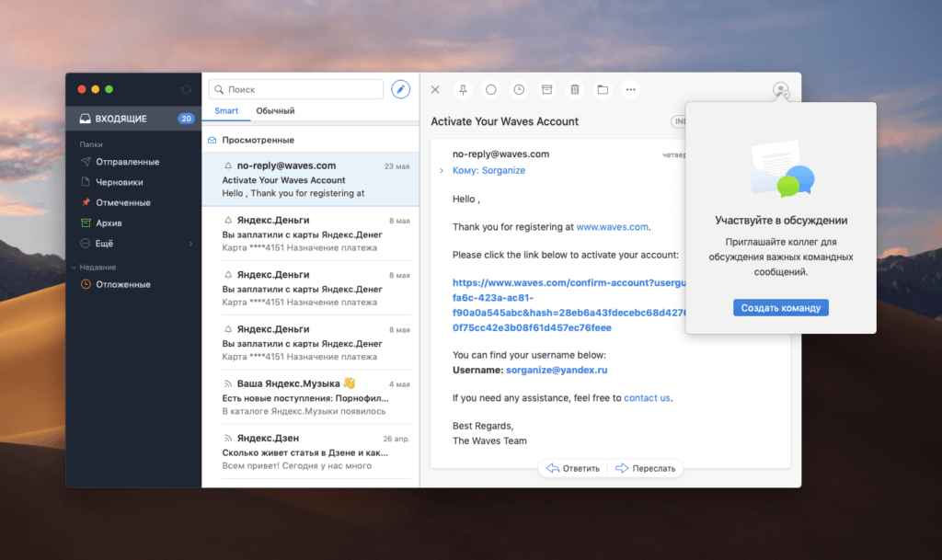
Task: Reply with the Ответить button
Action: coord(573,468)
